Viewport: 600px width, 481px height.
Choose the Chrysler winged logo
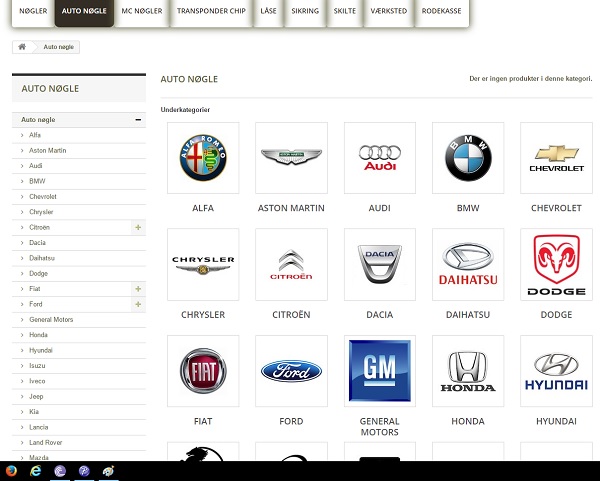203,264
